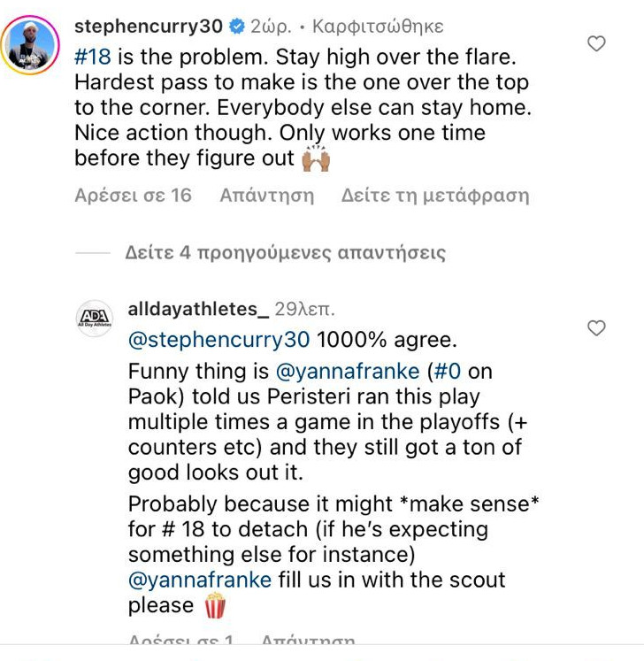644x661 pixels.
Task: Open the @stephencurry30 mention in the reply
Action: [x=218, y=339]
